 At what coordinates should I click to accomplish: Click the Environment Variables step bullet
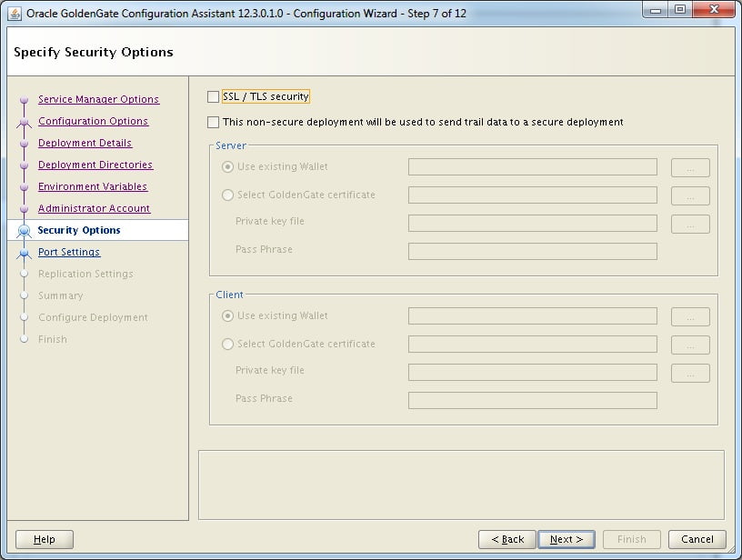click(25, 187)
